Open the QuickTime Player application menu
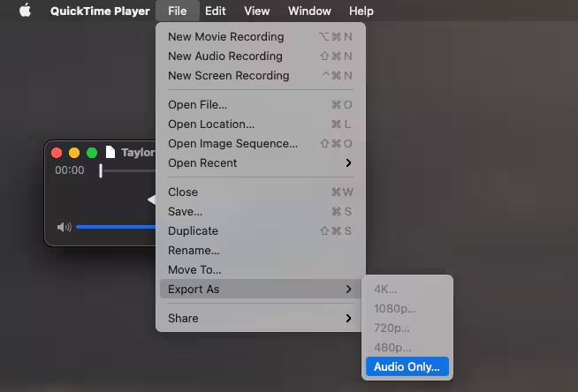The image size is (578, 392). point(100,11)
